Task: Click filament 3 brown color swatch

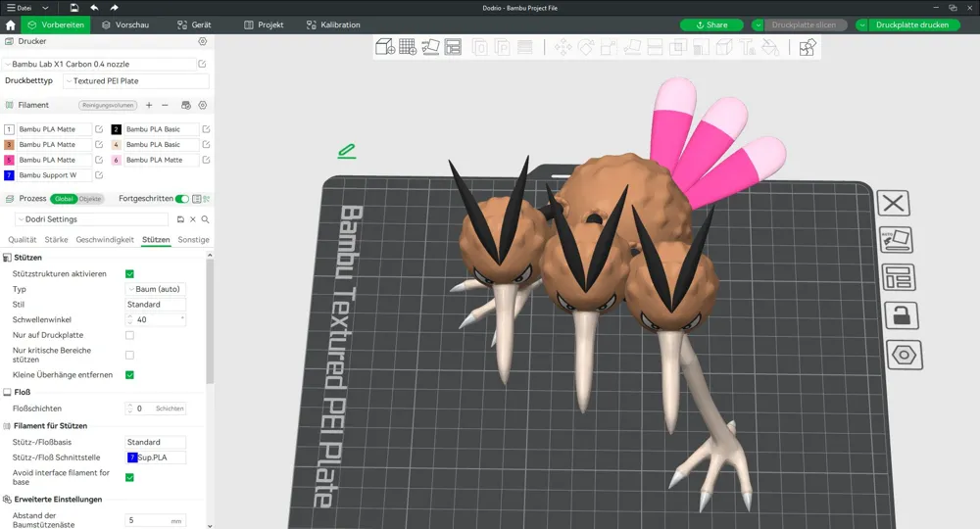Action: point(9,144)
